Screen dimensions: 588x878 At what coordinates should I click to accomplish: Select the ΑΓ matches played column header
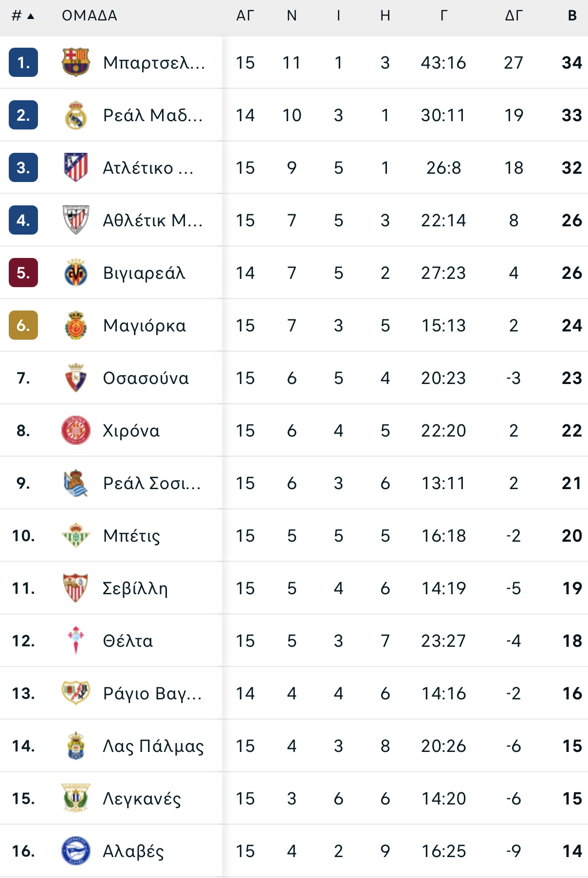click(x=245, y=16)
